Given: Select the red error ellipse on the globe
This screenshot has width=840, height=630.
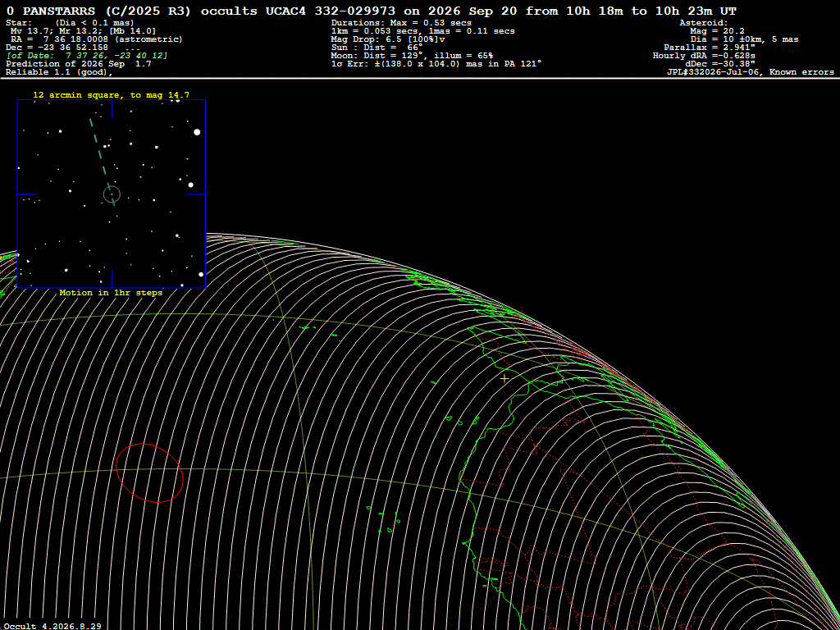Looking at the screenshot, I should (x=149, y=473).
